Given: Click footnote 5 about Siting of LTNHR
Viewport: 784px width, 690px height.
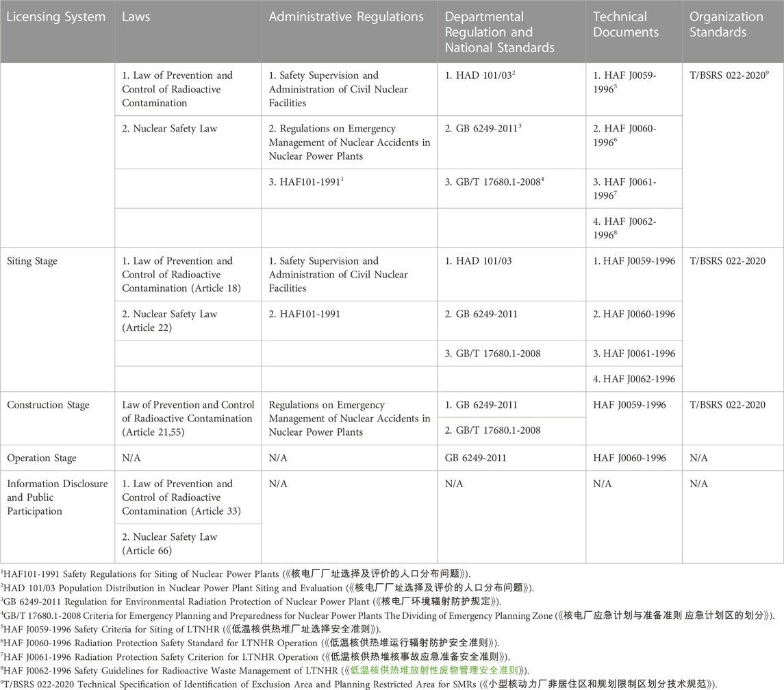Looking at the screenshot, I should (190, 630).
